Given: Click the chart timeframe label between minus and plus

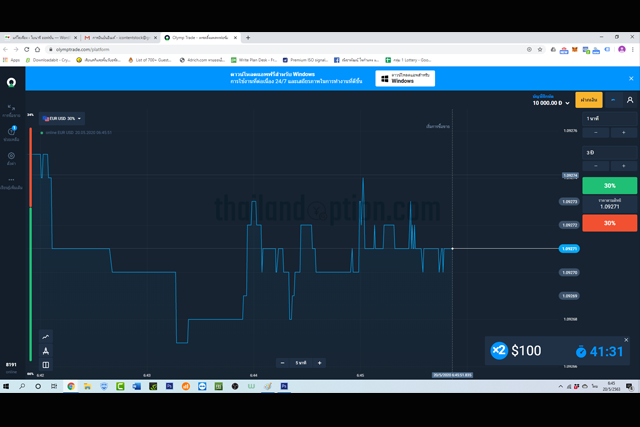Looking at the screenshot, I should [x=301, y=363].
